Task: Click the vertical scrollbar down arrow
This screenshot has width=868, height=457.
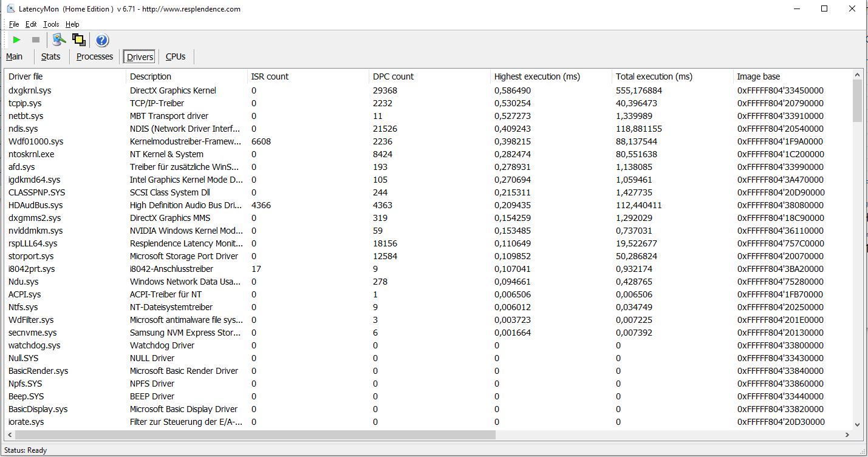Action: [857, 424]
